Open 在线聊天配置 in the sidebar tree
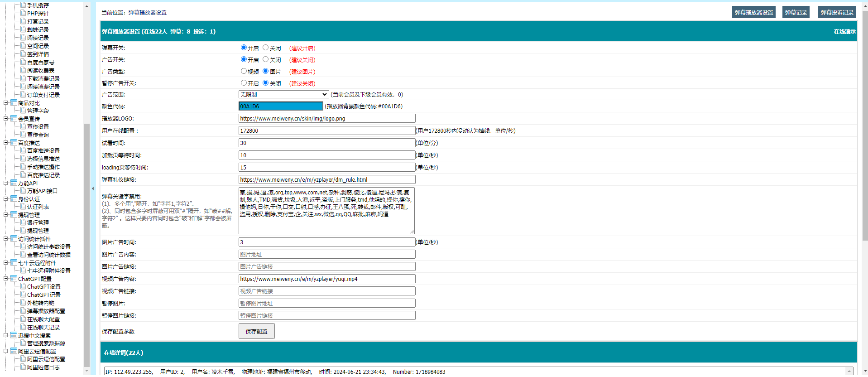This screenshot has height=377, width=868. [43, 319]
